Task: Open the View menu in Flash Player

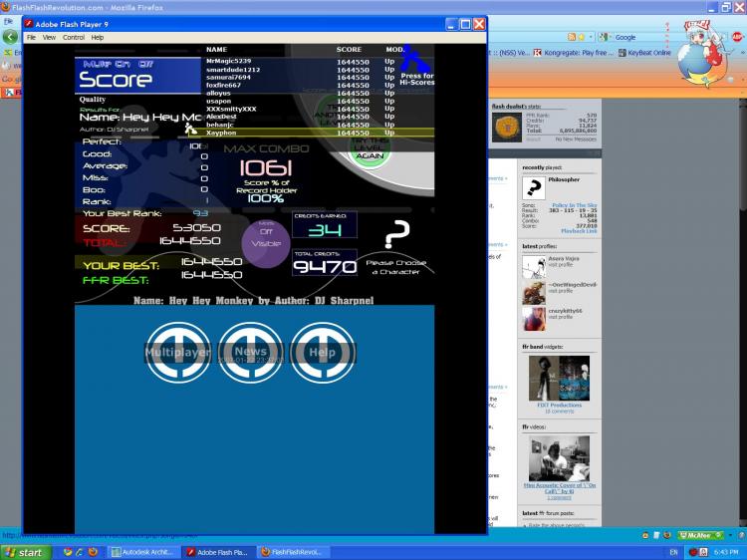Action: [x=49, y=37]
